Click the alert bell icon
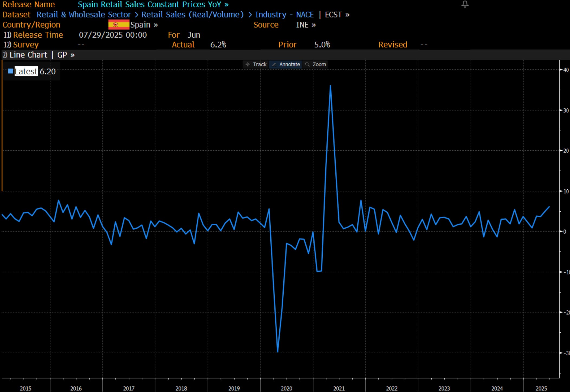The height and width of the screenshot is (392, 570). pyautogui.click(x=465, y=4)
